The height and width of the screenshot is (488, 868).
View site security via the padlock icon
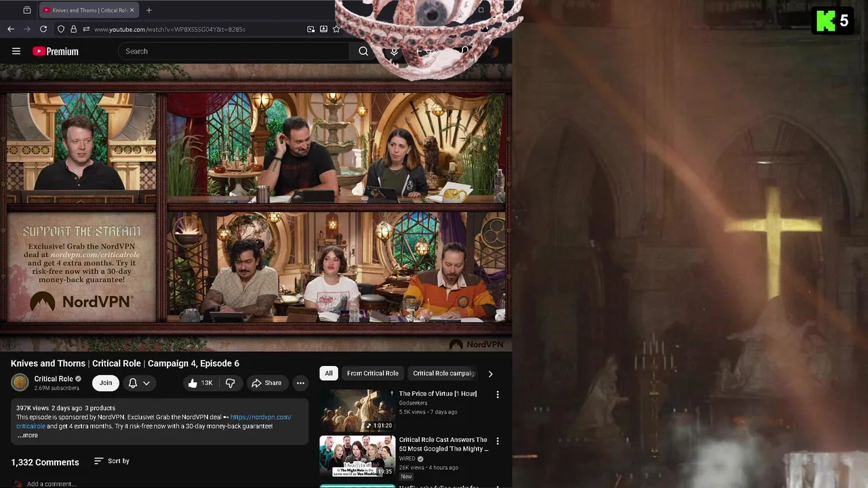(74, 29)
